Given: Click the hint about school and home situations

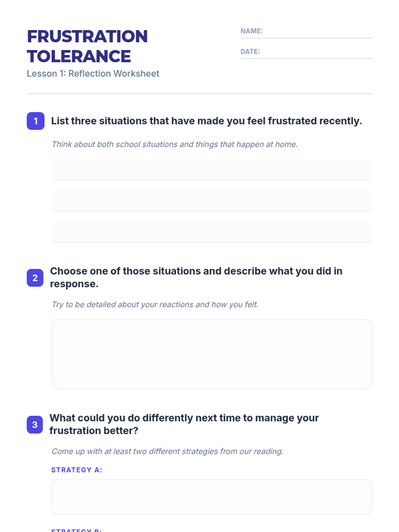Looking at the screenshot, I should (x=175, y=144).
